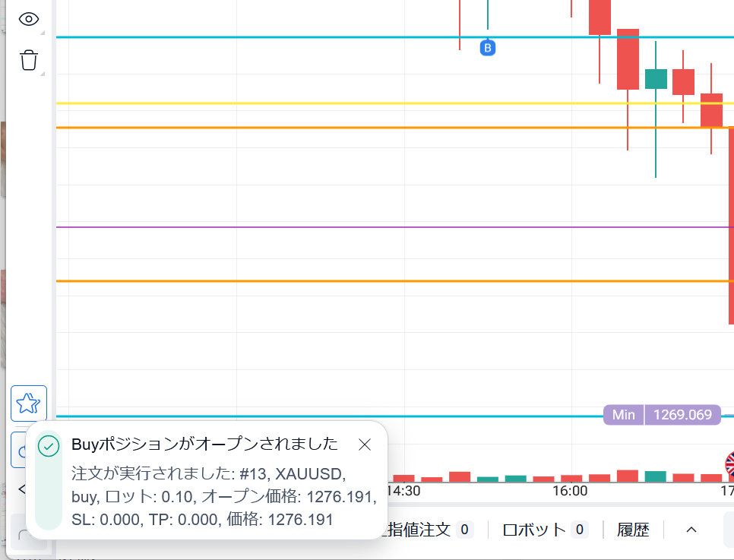Click the trash bin delete drawings icon
The height and width of the screenshot is (560, 734).
point(29,60)
